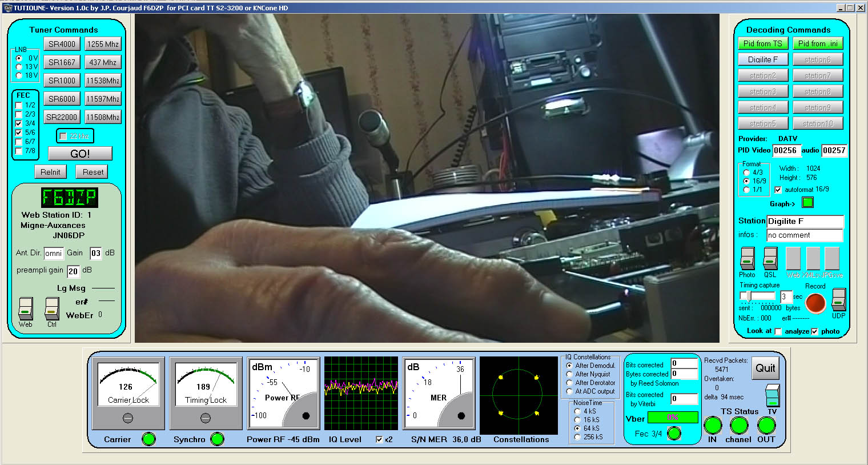This screenshot has height=465, width=868.
Task: Switch on UDP output
Action: click(x=838, y=301)
